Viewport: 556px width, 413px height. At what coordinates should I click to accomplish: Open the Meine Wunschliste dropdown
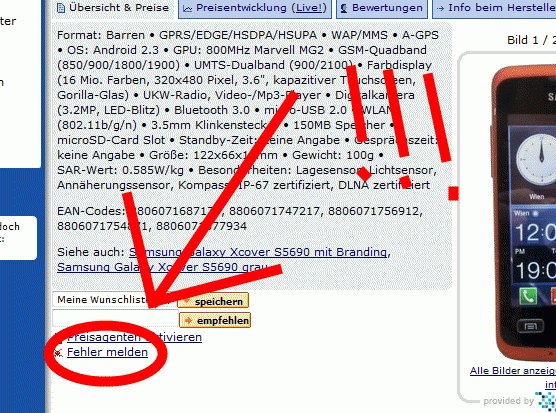(114, 300)
